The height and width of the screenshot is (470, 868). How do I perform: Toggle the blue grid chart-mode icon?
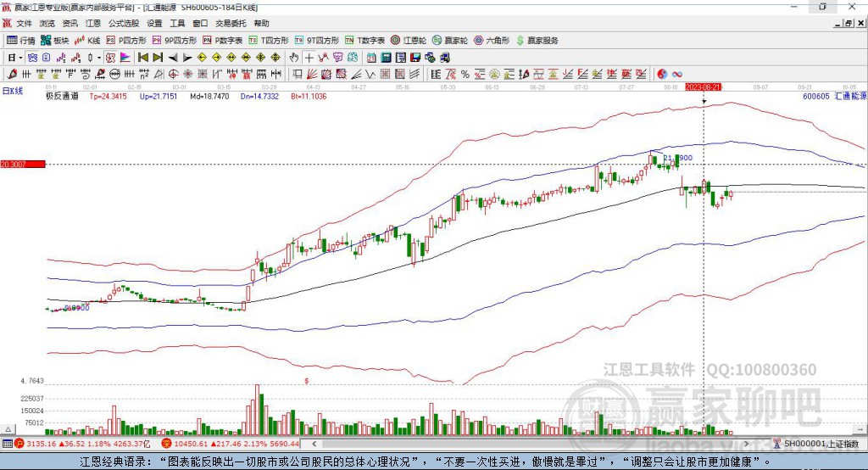point(32,58)
